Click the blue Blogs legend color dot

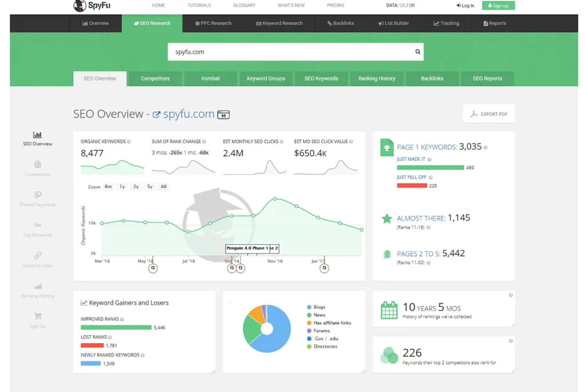click(x=309, y=307)
